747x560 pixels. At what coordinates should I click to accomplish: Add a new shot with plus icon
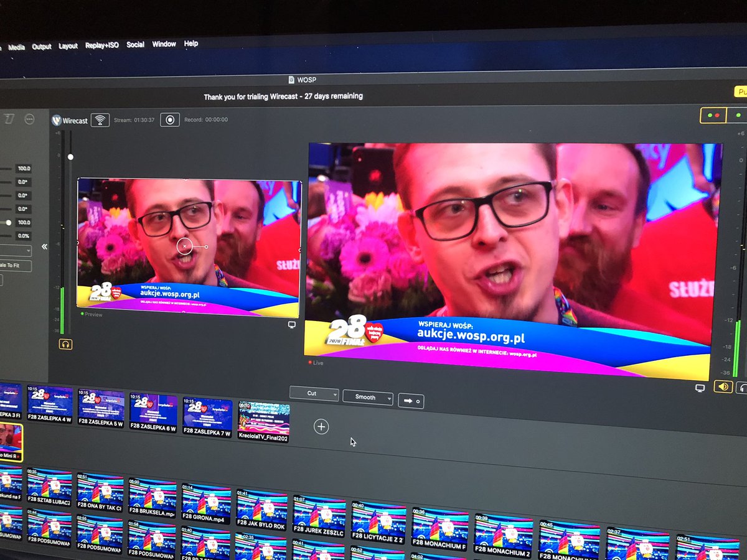point(321,426)
